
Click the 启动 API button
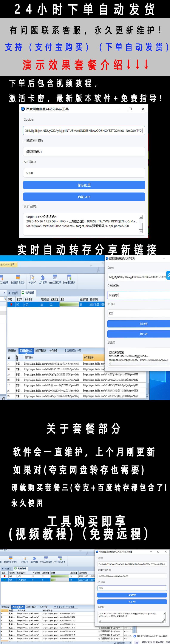pyautogui.click(x=84, y=197)
